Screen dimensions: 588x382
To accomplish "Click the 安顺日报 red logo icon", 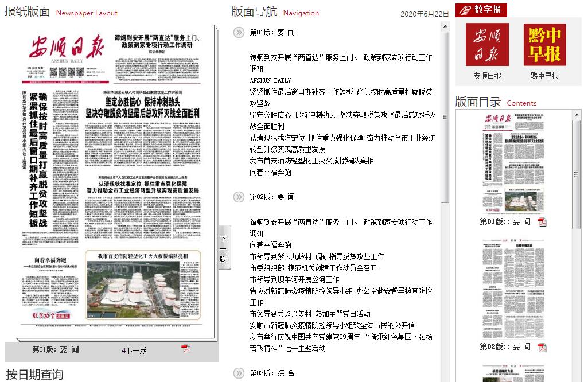I will click(x=486, y=45).
